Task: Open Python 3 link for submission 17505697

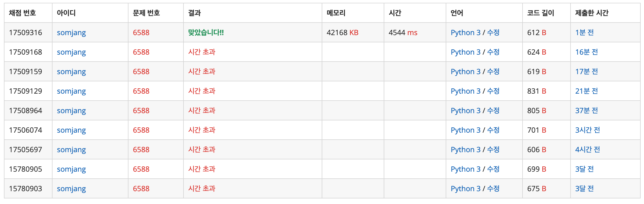Action: click(466, 150)
